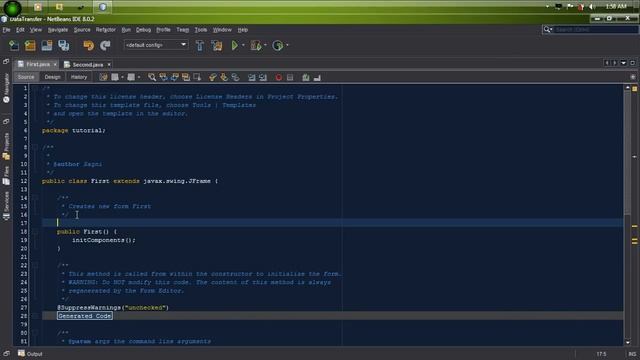Screen dimensions: 640x360
Task: Open the Files side panel
Action: pyautogui.click(x=6, y=176)
